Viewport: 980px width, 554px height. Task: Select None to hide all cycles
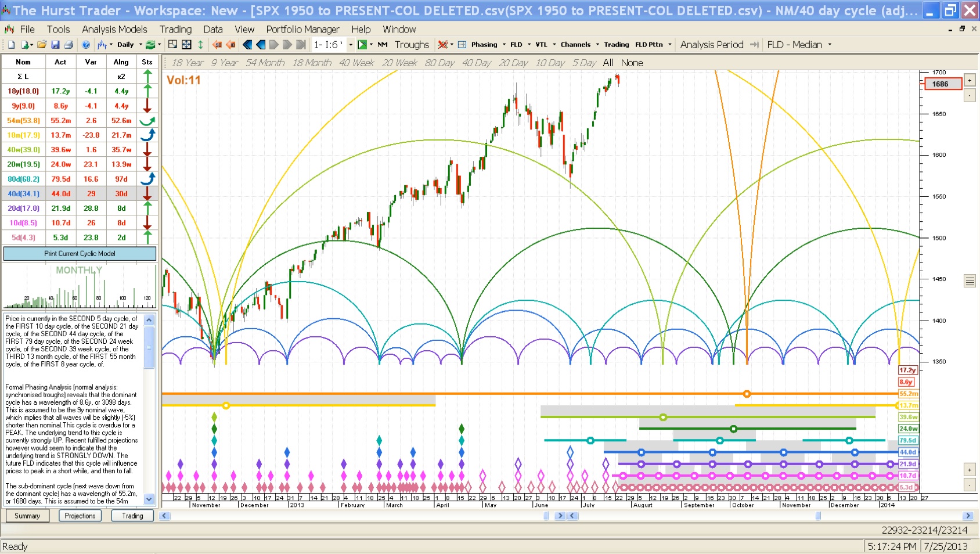click(x=632, y=63)
